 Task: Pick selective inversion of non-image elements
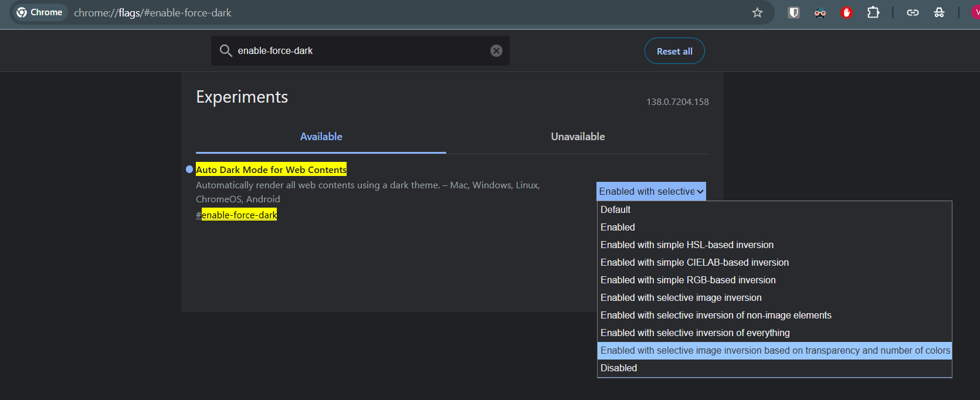774,315
